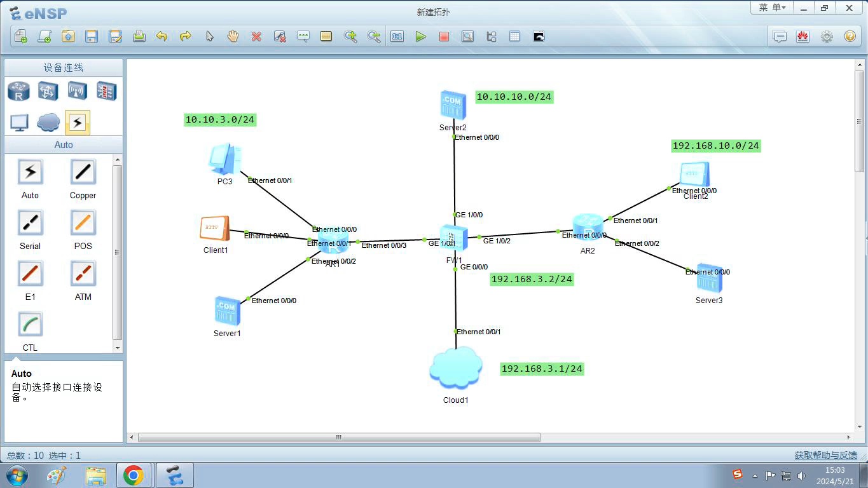Open the help question mark icon
Image resolution: width=868 pixels, height=488 pixels.
point(850,36)
